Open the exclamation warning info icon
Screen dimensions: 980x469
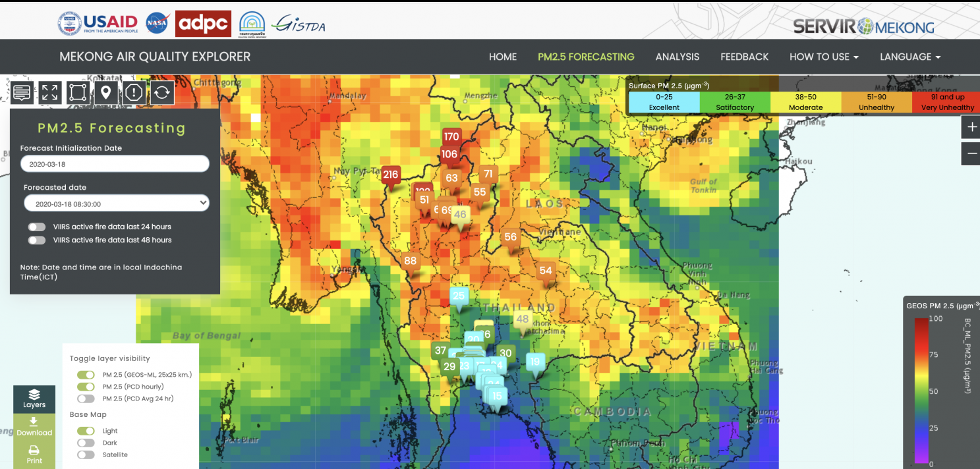pyautogui.click(x=134, y=92)
